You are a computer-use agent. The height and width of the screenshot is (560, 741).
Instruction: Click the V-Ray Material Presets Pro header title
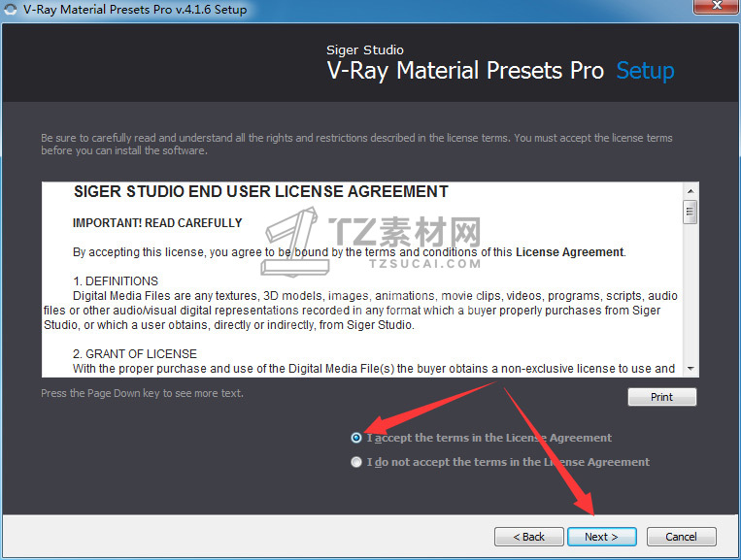465,71
